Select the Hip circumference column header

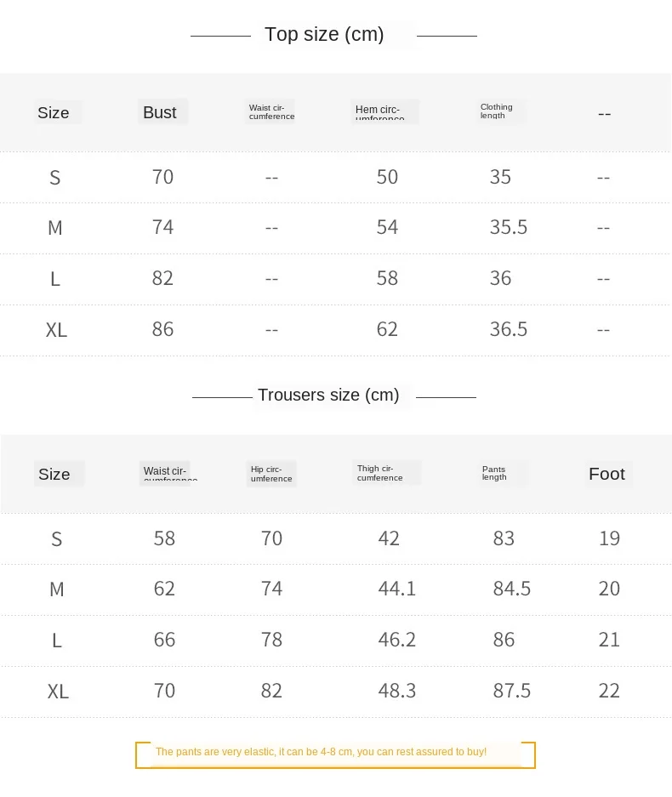(271, 474)
